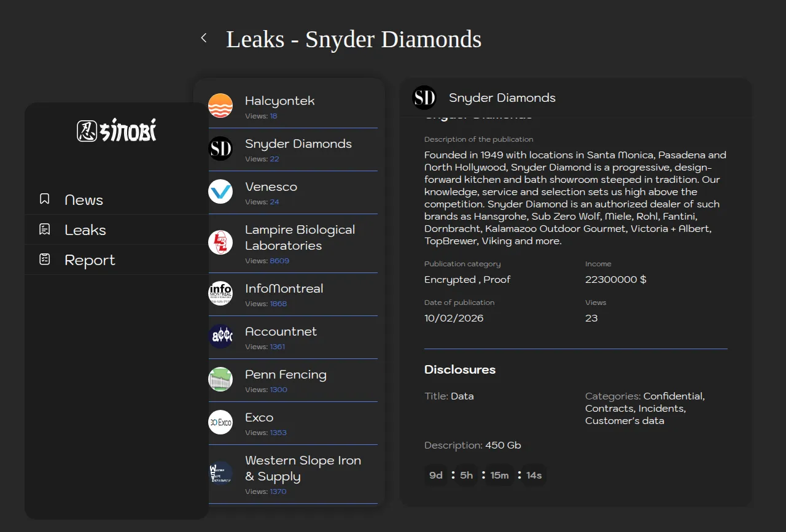Image resolution: width=786 pixels, height=532 pixels.
Task: Go to the Report menu text label
Action: coord(90,260)
